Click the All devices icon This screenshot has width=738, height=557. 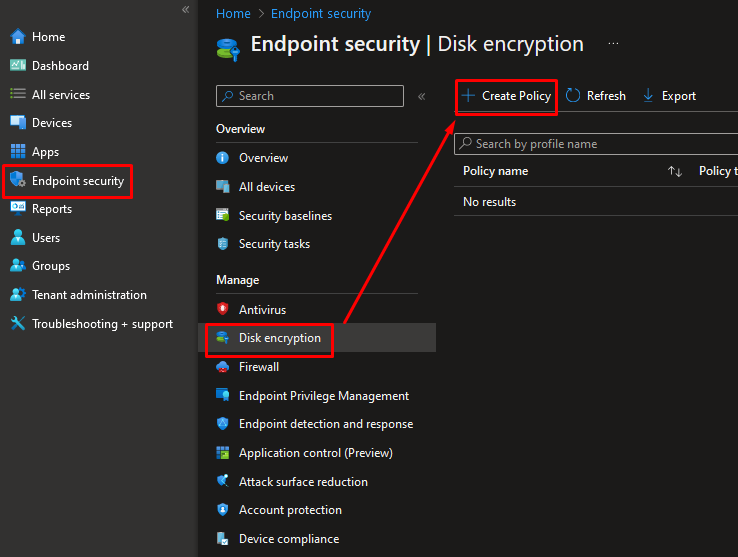pos(223,186)
